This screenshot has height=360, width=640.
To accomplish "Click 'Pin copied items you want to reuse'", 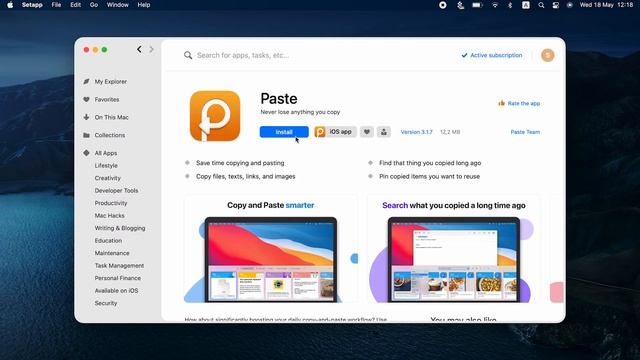I will pyautogui.click(x=429, y=176).
